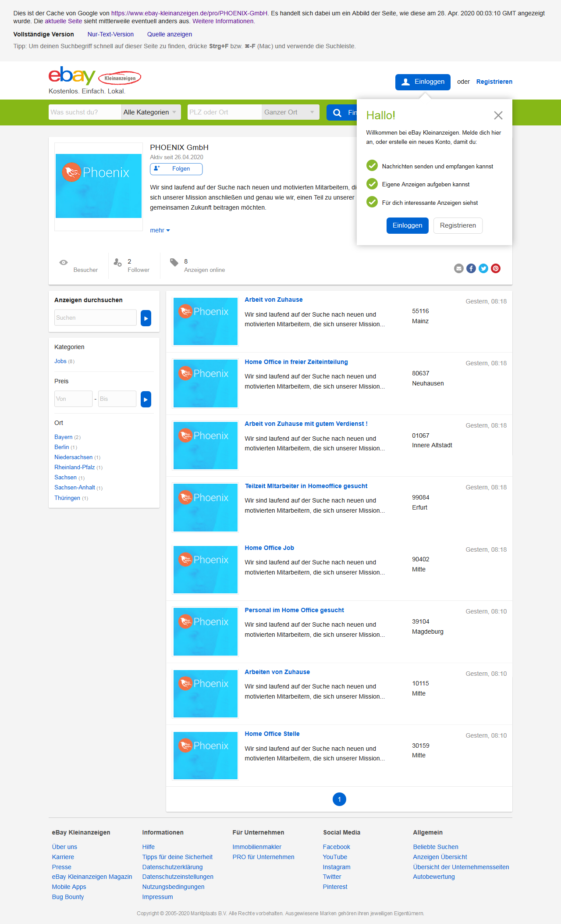Focus the Suchen field in sidebar
The image size is (561, 924).
click(x=96, y=318)
